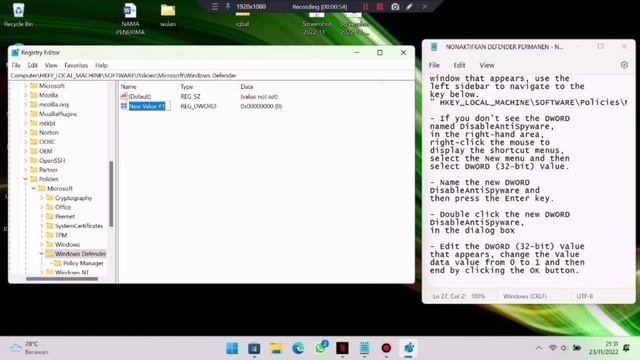Show hidden system tray icons
The image size is (640, 360).
pyautogui.click(x=539, y=348)
